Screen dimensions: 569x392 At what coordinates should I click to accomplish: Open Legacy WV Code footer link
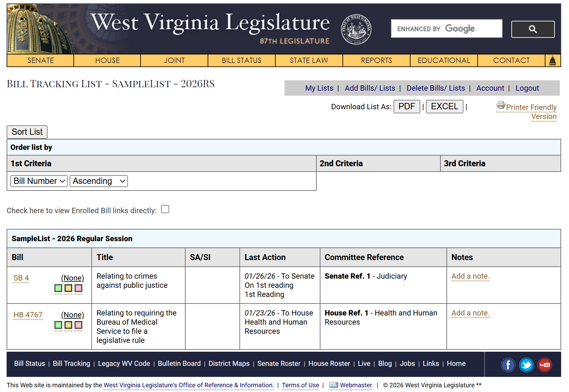pyautogui.click(x=124, y=364)
